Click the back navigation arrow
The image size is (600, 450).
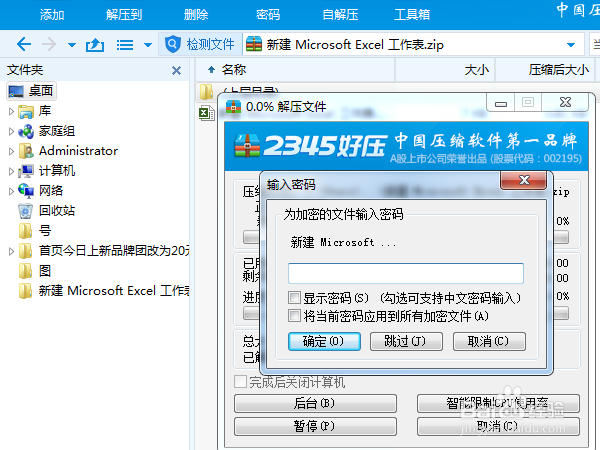(x=24, y=44)
